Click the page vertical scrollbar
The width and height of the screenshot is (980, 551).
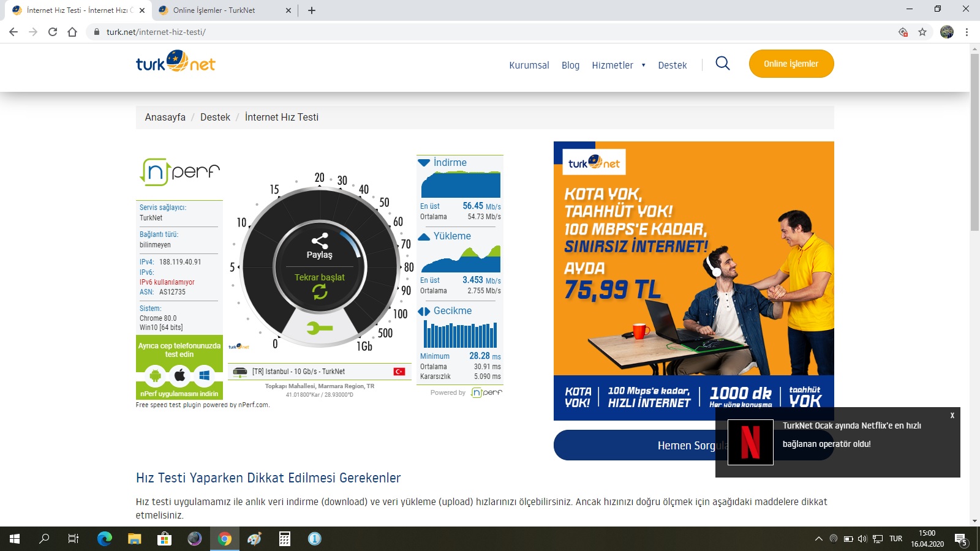click(975, 142)
